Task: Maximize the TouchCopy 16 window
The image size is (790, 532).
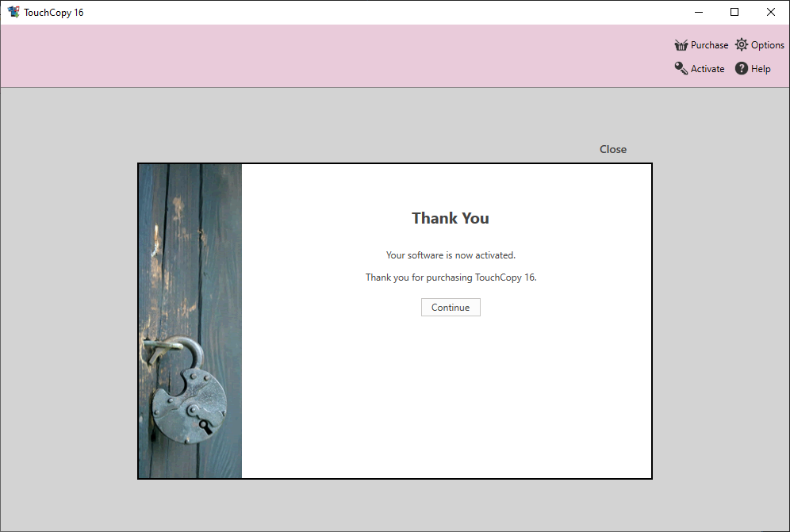Action: [734, 12]
